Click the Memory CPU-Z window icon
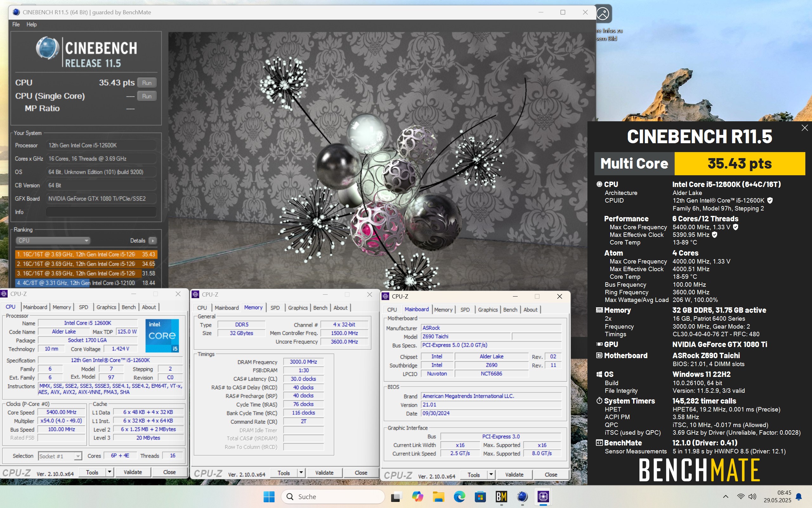 coord(195,295)
